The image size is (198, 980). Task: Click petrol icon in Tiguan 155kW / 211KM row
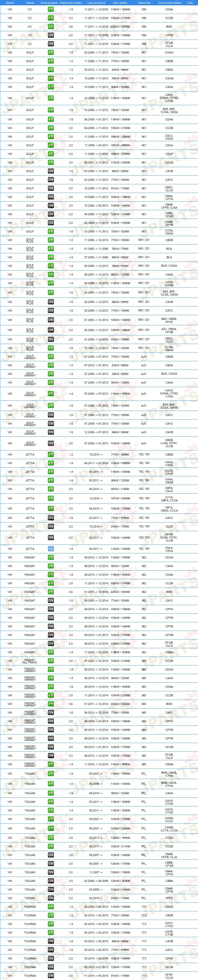pyautogui.click(x=51, y=846)
